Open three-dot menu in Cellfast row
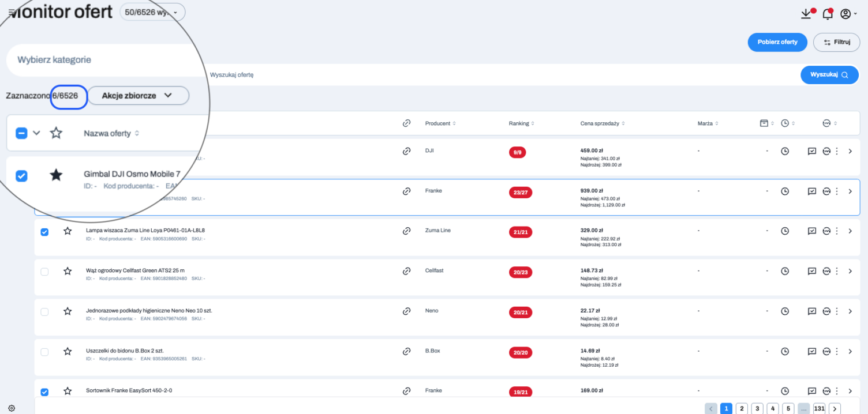Image resolution: width=868 pixels, height=414 pixels. [x=837, y=271]
